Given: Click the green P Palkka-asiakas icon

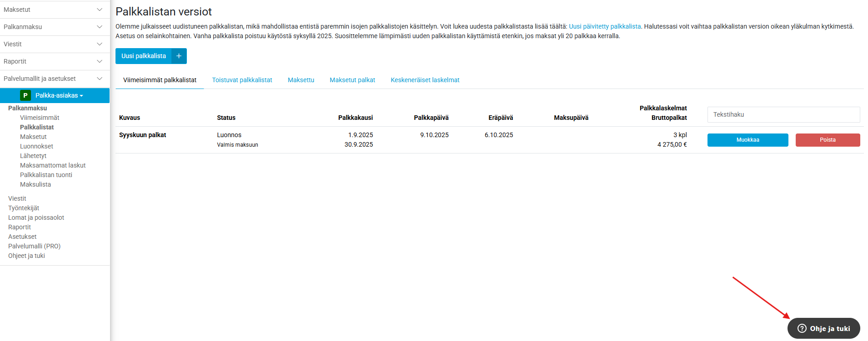Looking at the screenshot, I should [x=25, y=95].
